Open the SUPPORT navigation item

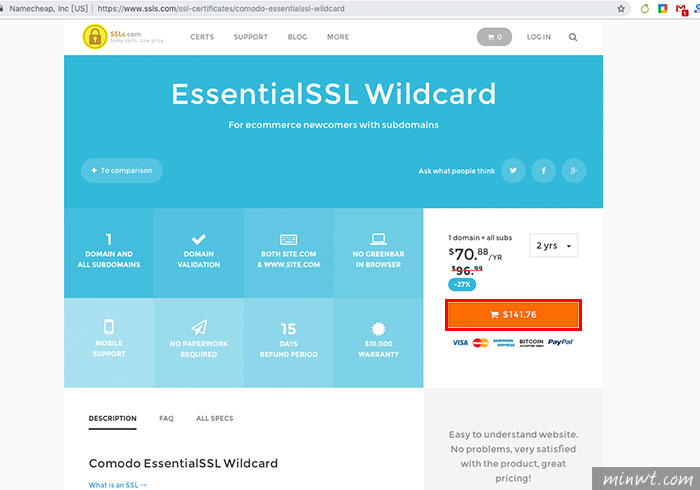[251, 37]
